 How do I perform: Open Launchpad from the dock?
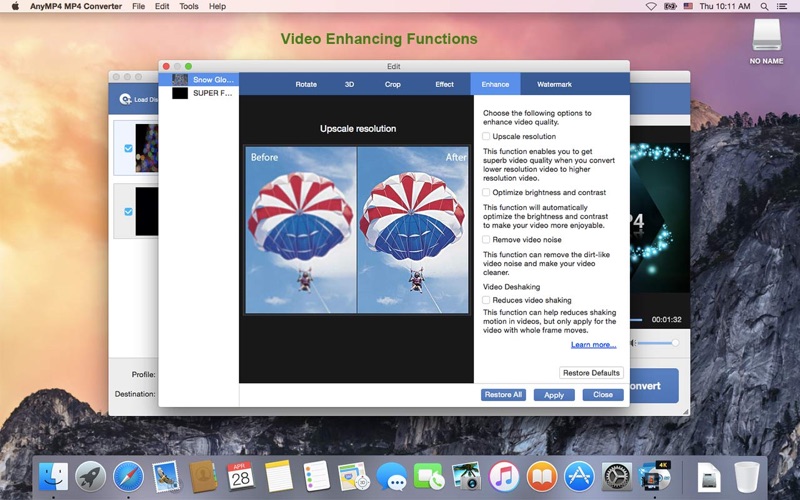[x=91, y=477]
